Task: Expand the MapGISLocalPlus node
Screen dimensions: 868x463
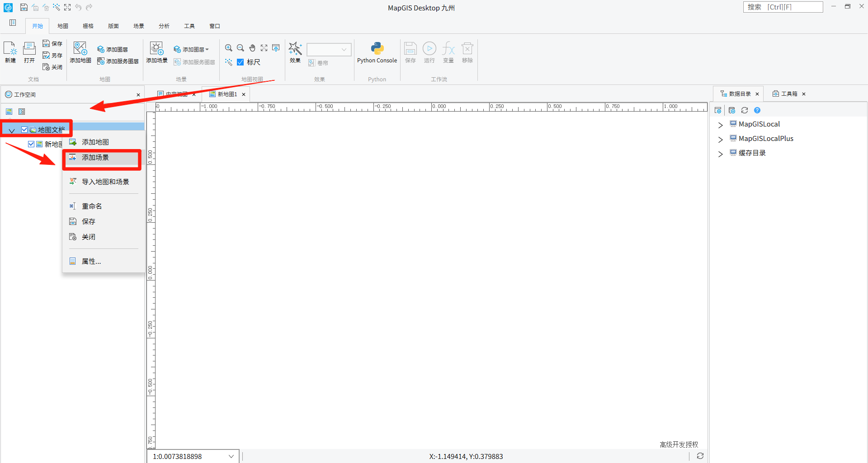Action: tap(721, 140)
